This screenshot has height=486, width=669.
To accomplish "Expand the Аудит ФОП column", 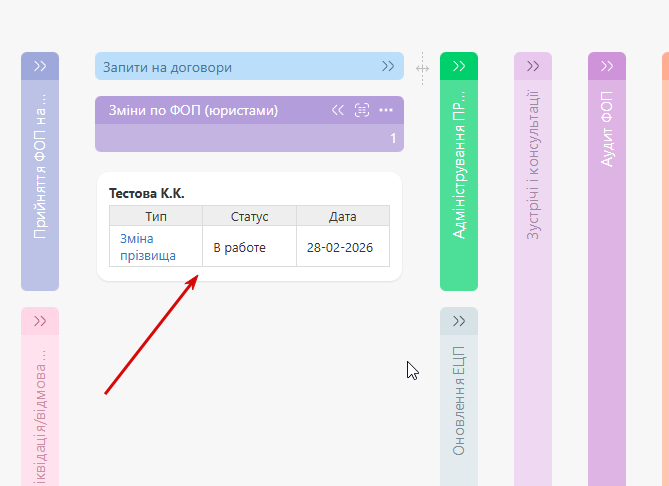I will [607, 66].
